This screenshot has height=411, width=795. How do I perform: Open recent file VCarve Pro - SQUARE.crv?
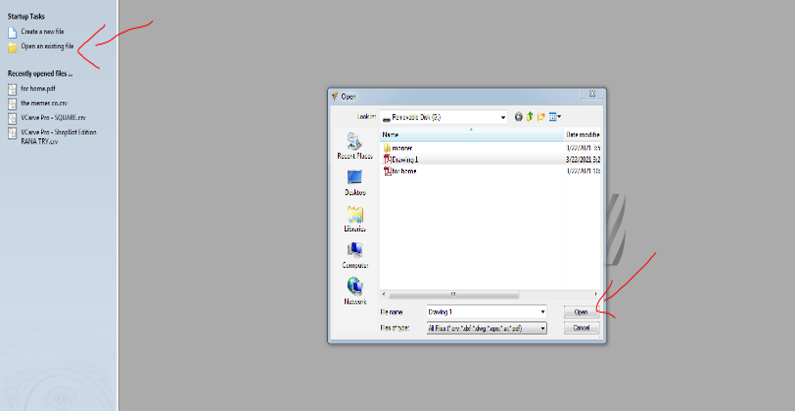(47, 118)
